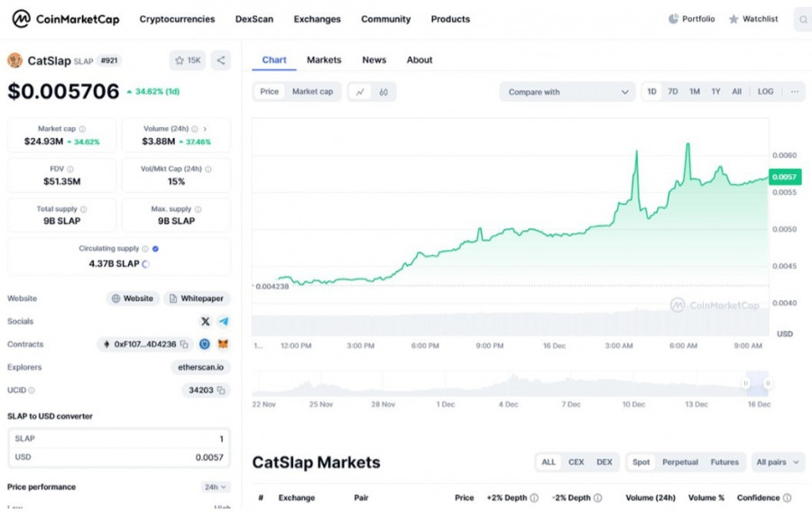Click the SLAP amount converter field

119,438
